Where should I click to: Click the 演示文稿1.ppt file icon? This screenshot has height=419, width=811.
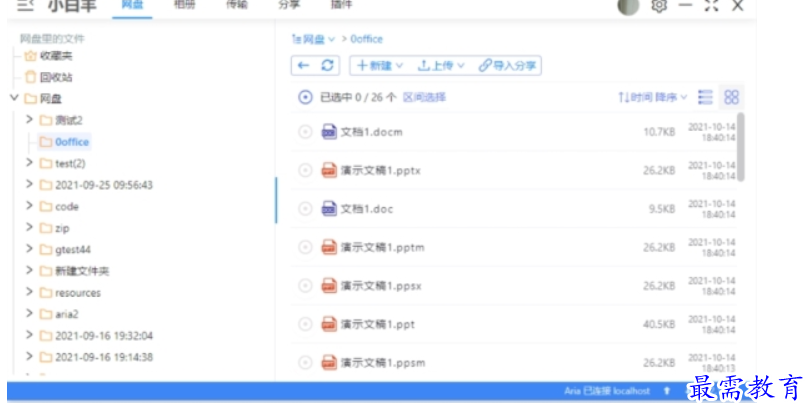click(329, 324)
